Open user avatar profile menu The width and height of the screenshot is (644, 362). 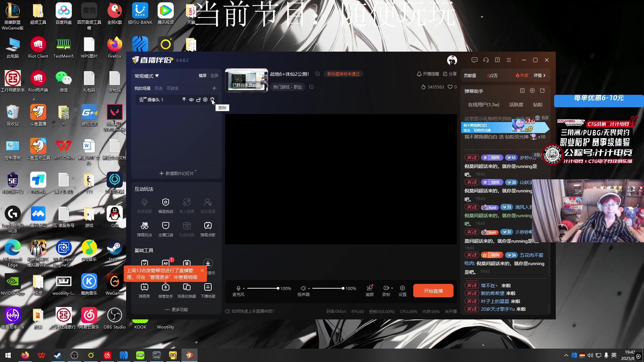(452, 60)
